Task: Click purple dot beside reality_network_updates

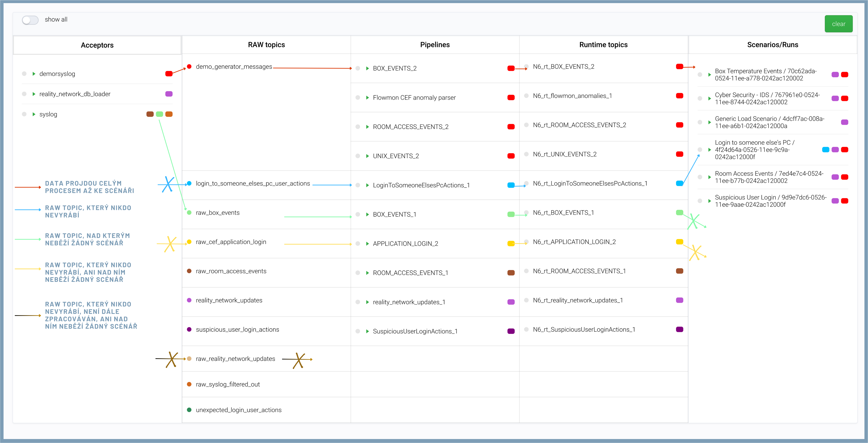Action: [189, 300]
